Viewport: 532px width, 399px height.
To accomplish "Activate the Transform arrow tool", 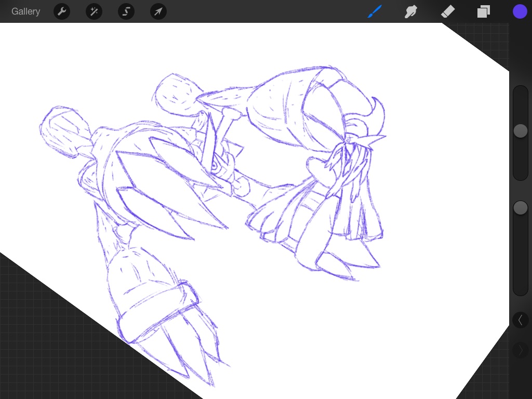I will point(158,11).
